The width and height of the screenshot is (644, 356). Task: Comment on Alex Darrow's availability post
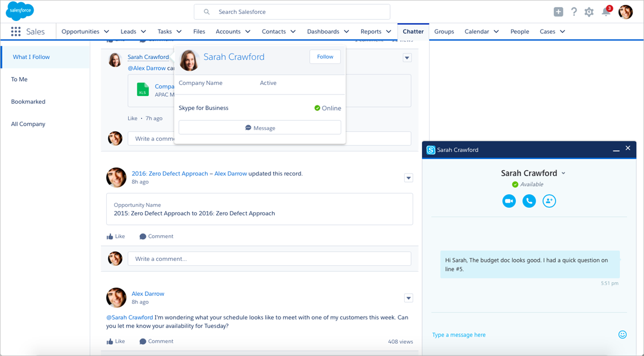pos(156,341)
